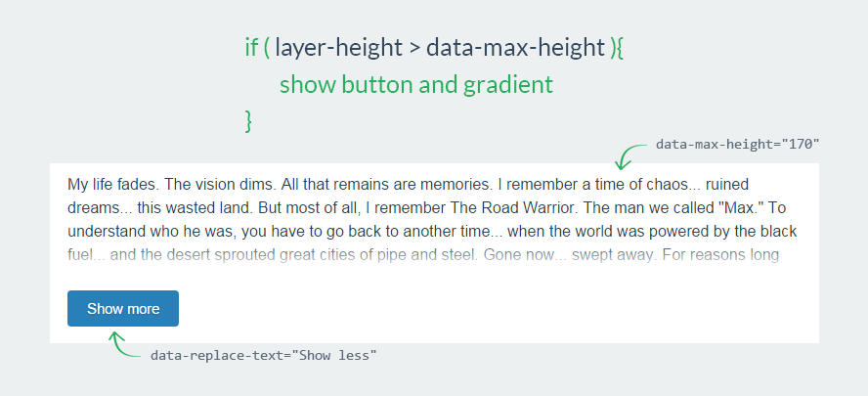Image resolution: width=868 pixels, height=396 pixels.
Task: Click the faded line starting with "fuel..."
Action: coord(423,255)
